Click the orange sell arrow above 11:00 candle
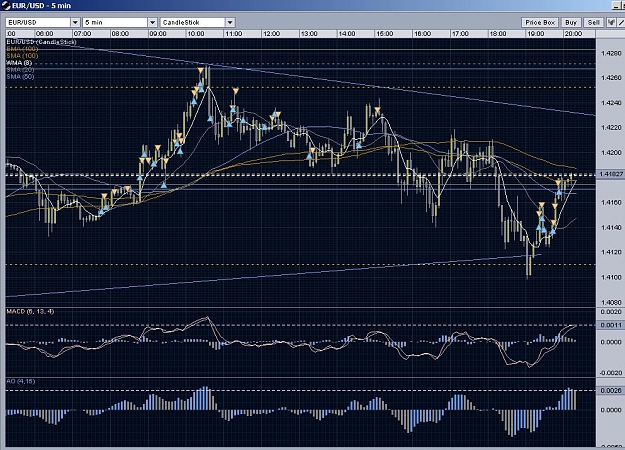Viewport: 625px width, 450px height. [x=236, y=91]
